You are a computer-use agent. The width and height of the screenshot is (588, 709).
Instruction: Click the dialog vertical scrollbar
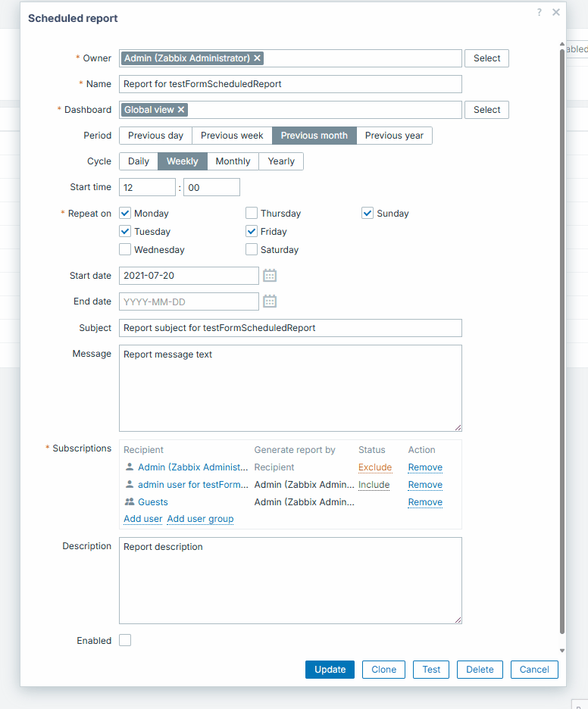[x=562, y=341]
